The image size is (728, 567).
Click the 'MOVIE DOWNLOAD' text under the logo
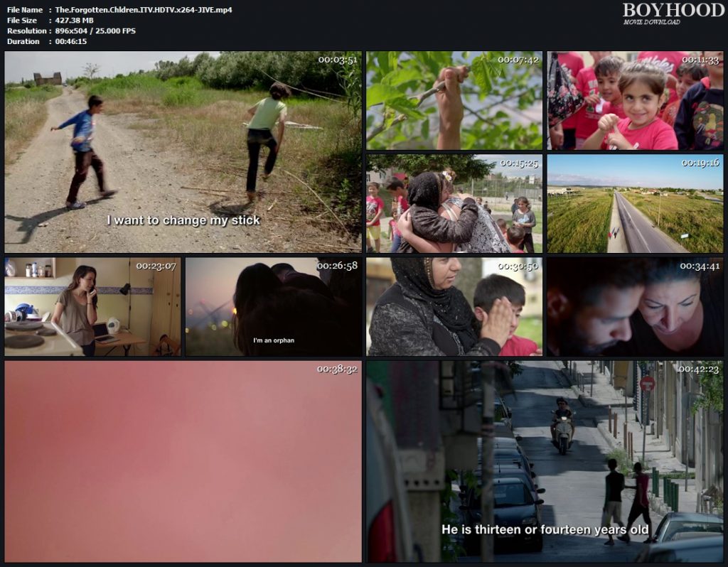[651, 22]
